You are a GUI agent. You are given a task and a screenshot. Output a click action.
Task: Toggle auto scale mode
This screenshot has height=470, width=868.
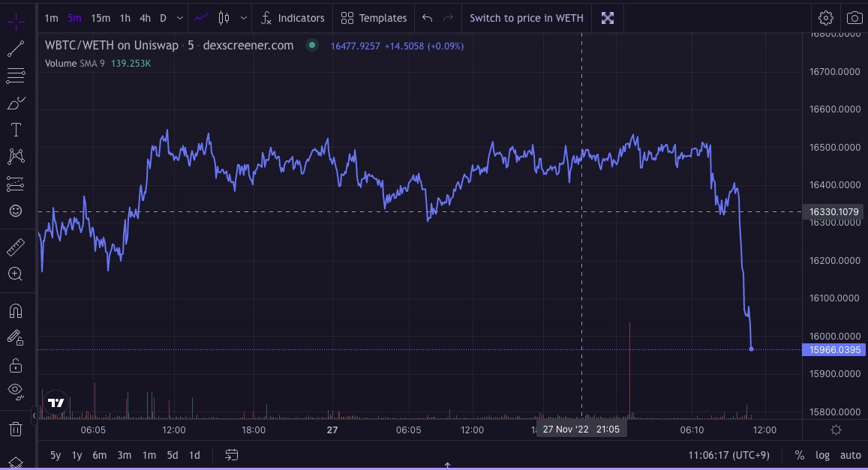(x=850, y=455)
